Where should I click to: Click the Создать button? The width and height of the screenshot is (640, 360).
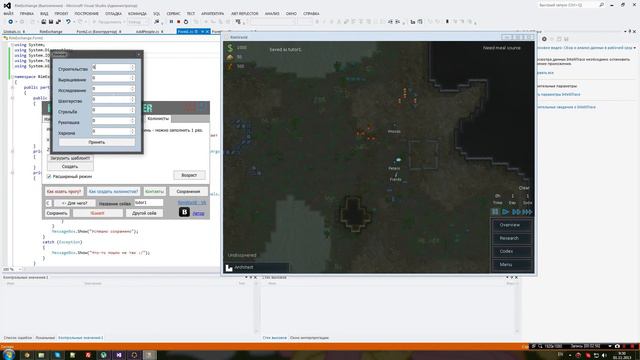(70, 167)
